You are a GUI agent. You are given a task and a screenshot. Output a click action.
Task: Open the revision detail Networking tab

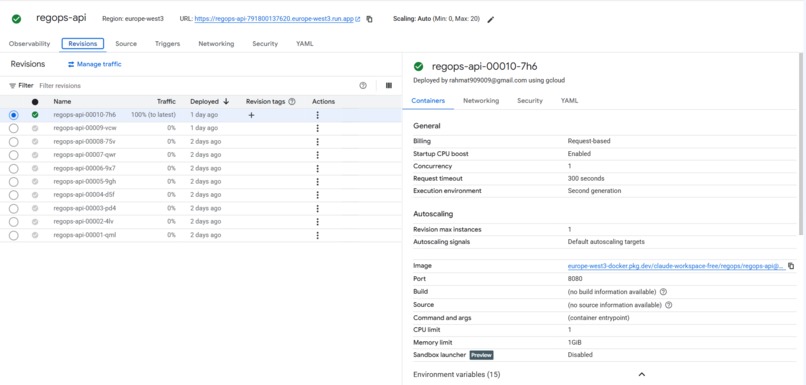click(481, 101)
